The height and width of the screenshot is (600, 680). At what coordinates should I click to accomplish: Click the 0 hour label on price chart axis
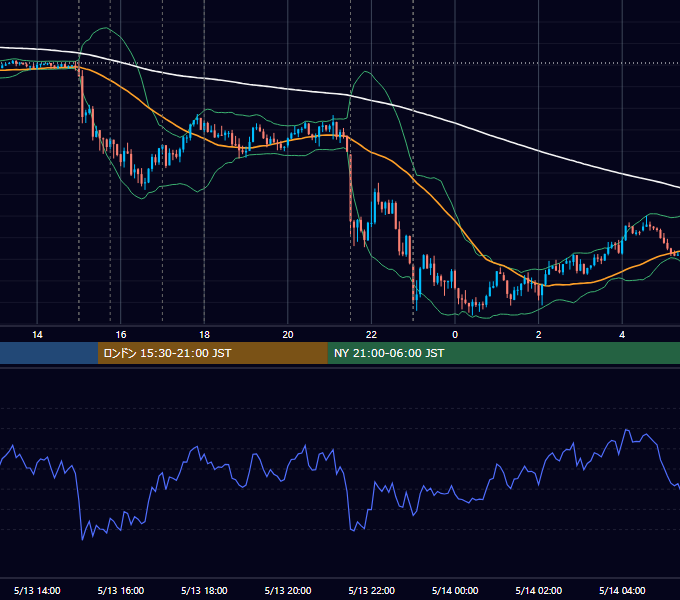[455, 335]
